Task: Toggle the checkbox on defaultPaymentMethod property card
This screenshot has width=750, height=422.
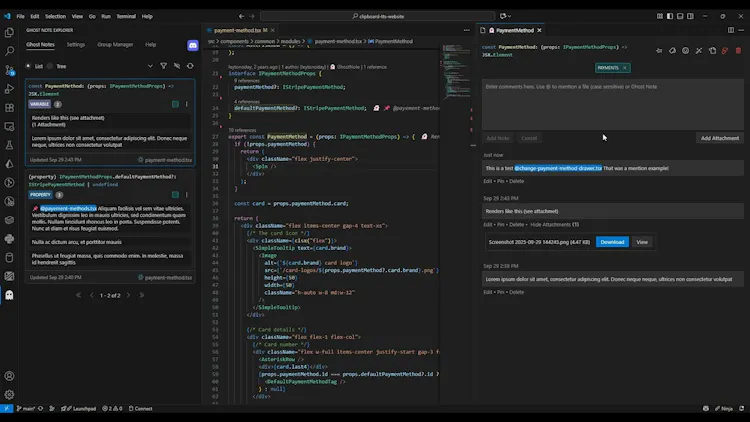Action: [176, 195]
